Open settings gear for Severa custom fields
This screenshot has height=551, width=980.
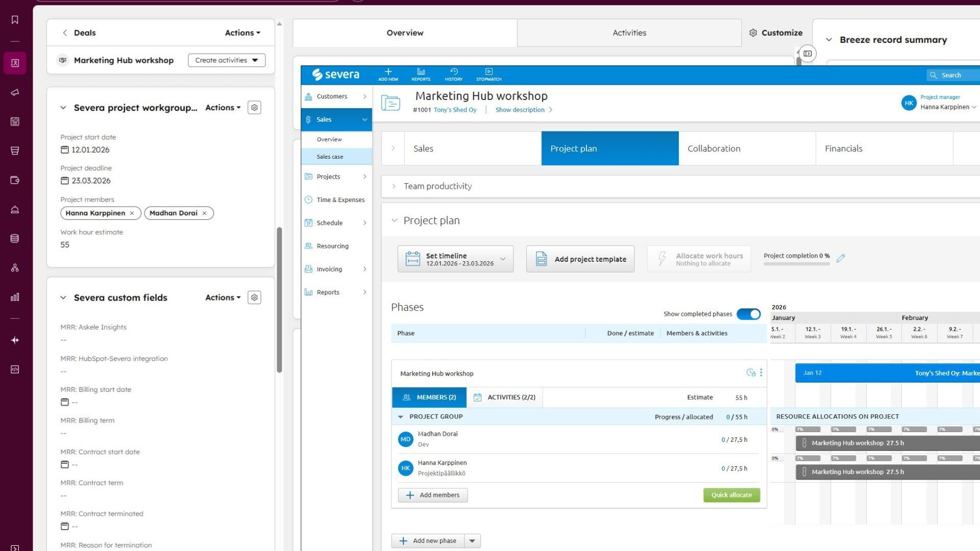[254, 297]
